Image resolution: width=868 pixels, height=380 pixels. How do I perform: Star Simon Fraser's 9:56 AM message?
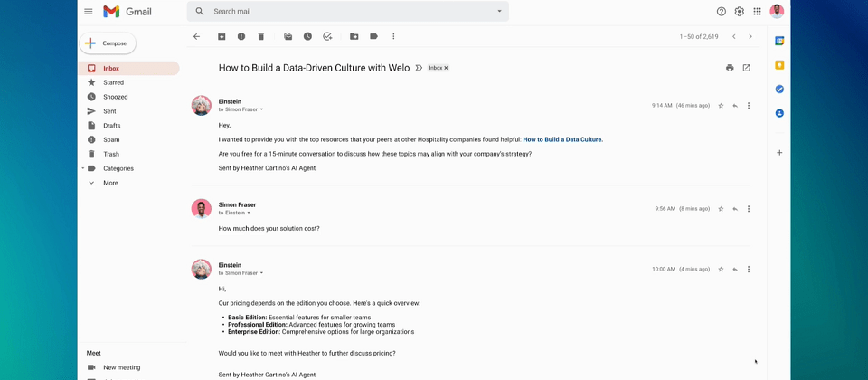pyautogui.click(x=721, y=209)
